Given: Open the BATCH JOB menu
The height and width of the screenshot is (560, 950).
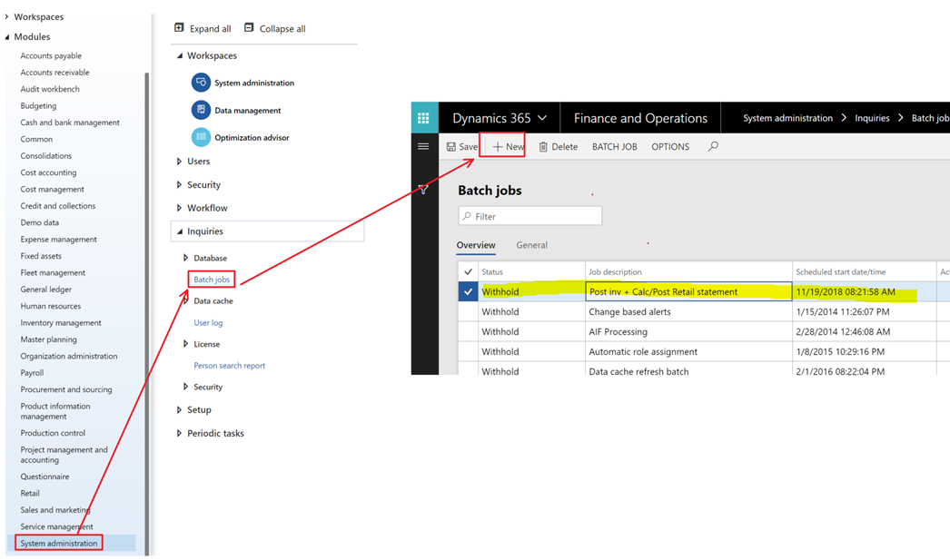Looking at the screenshot, I should coord(614,146).
